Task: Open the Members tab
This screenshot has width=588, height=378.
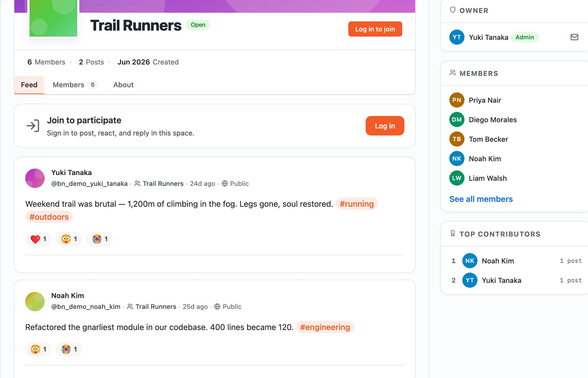Action: click(75, 85)
